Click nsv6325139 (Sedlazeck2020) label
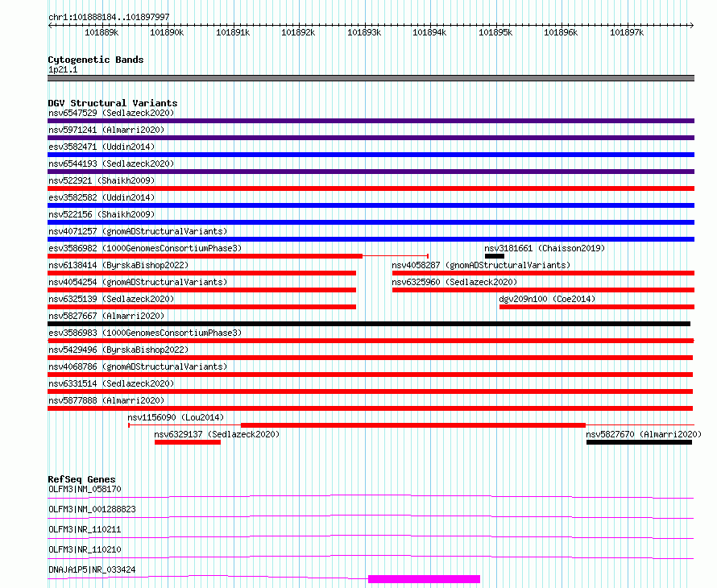The height and width of the screenshot is (588, 717). (111, 299)
